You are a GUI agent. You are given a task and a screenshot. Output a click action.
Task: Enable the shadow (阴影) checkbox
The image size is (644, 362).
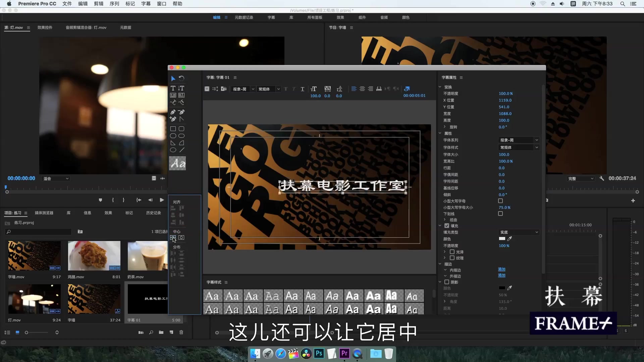pos(447,282)
